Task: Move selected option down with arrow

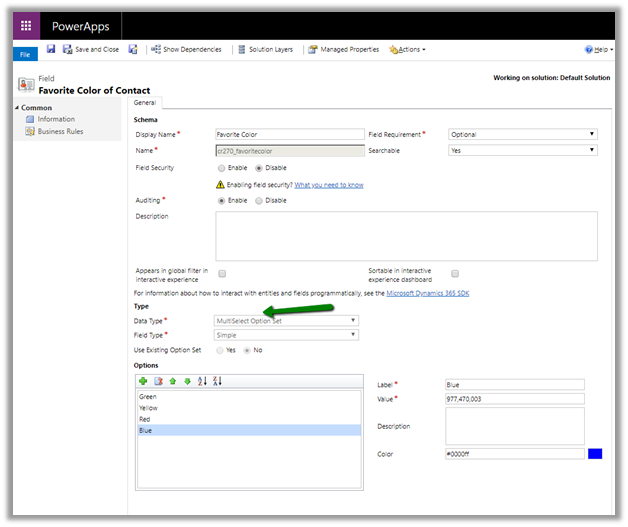Action: click(187, 381)
